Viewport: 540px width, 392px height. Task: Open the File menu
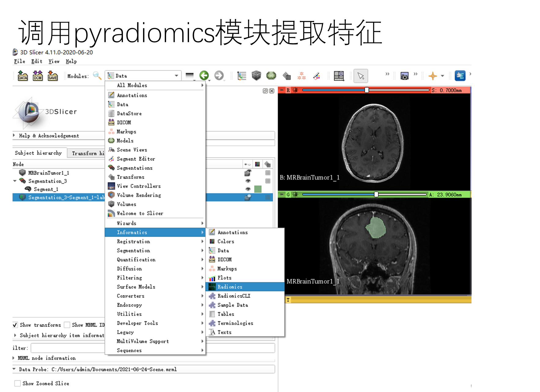coord(20,61)
